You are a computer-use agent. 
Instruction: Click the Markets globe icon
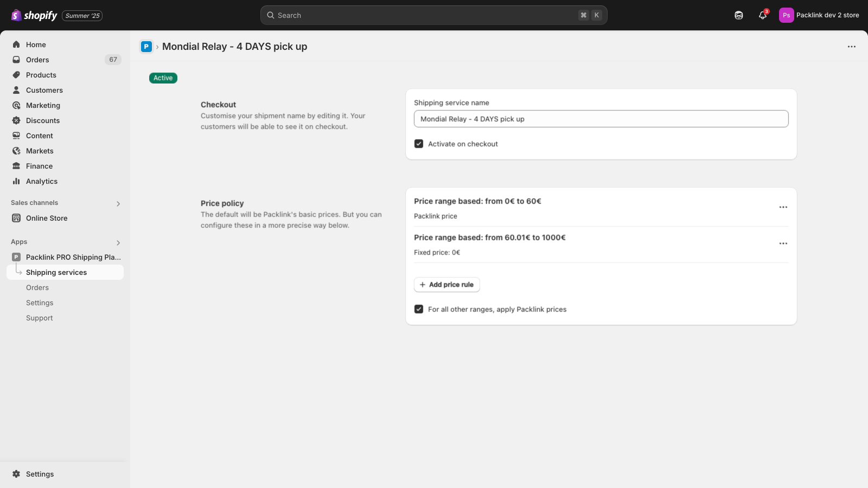tap(16, 151)
